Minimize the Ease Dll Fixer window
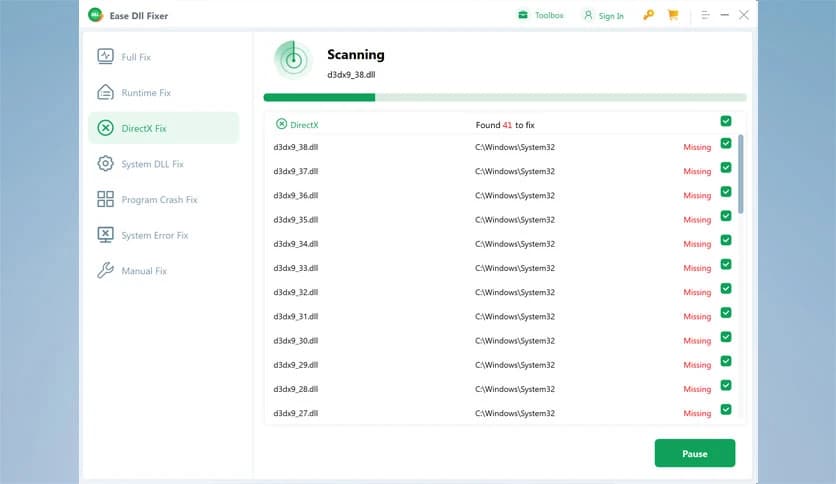The image size is (836, 484). [x=724, y=15]
